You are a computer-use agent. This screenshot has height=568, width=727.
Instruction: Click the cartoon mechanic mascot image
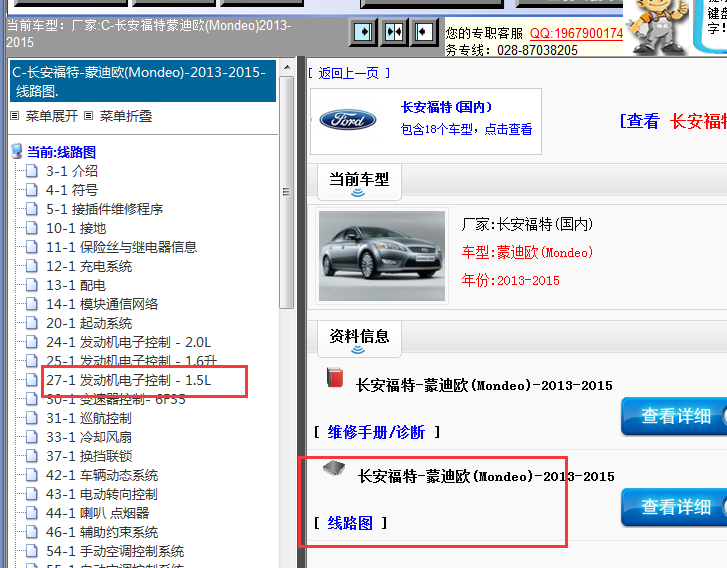tap(658, 26)
